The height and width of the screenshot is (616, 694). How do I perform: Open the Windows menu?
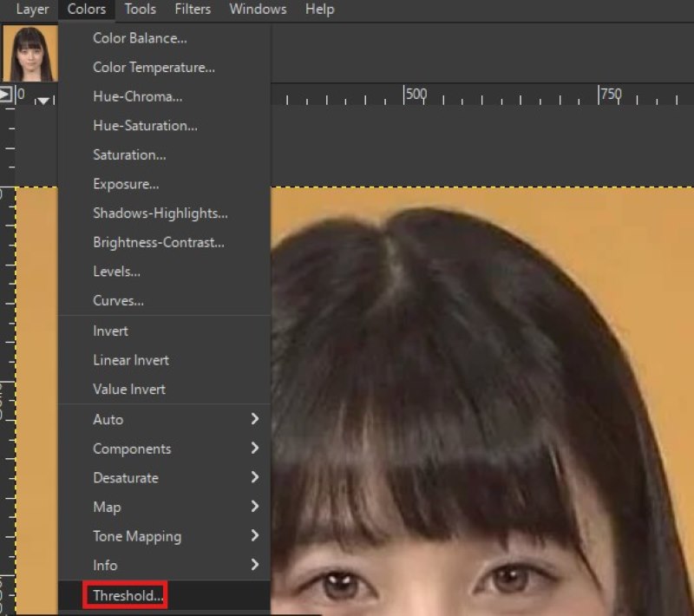pyautogui.click(x=258, y=10)
